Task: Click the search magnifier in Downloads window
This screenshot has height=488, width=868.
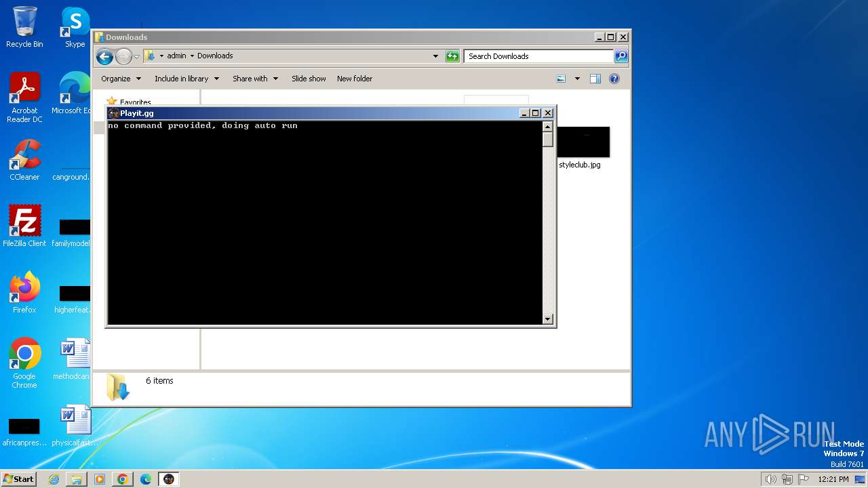Action: tap(620, 56)
